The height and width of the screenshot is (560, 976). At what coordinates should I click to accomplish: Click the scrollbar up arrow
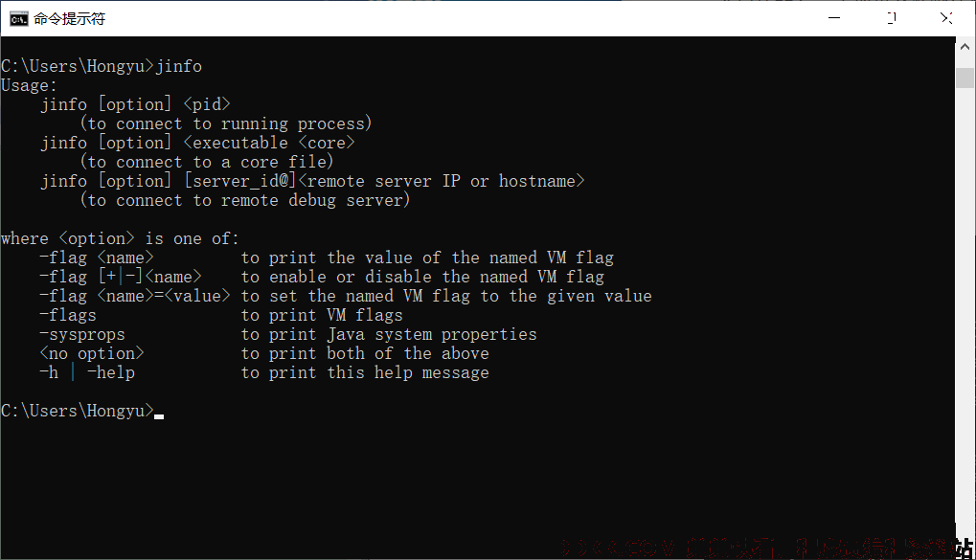pyautogui.click(x=965, y=47)
